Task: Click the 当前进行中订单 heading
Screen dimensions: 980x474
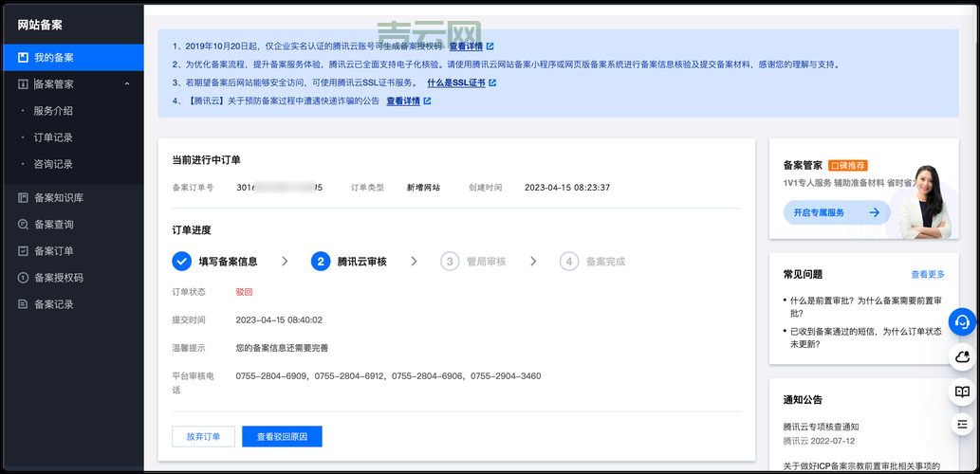Action: pos(206,160)
